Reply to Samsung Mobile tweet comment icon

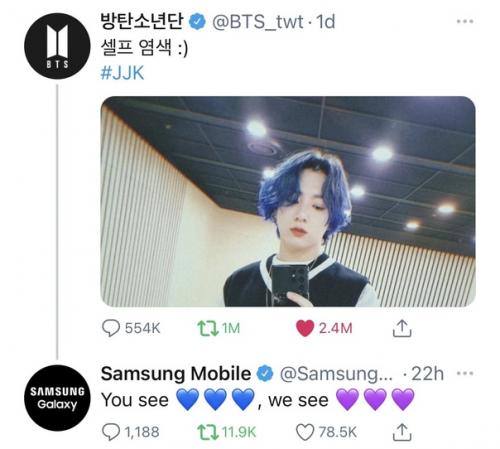(111, 432)
